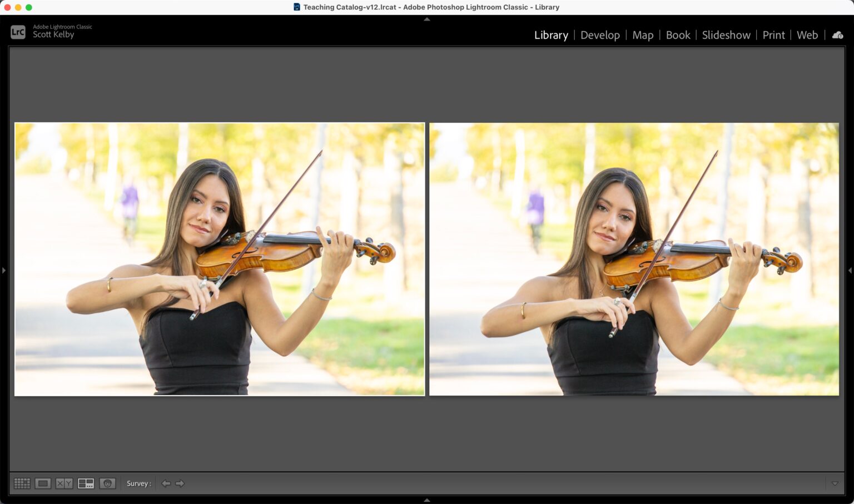The width and height of the screenshot is (854, 504).
Task: Switch to the Develop module
Action: [600, 35]
